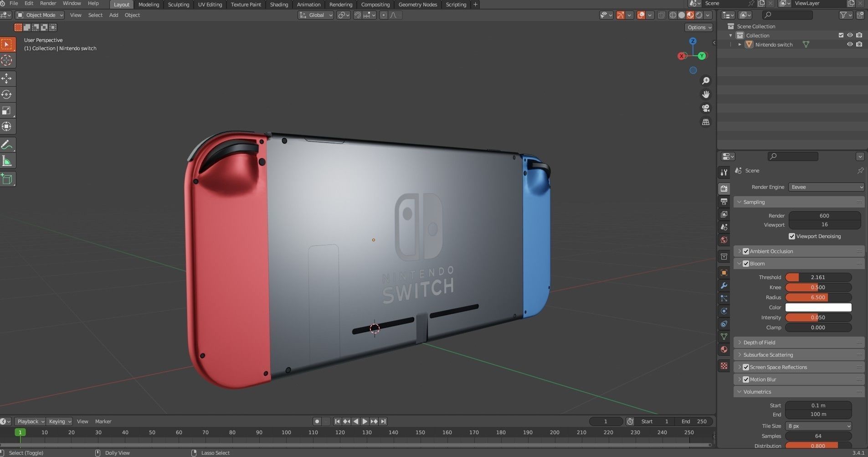Switch to the Modeling workspace tab

tap(149, 5)
